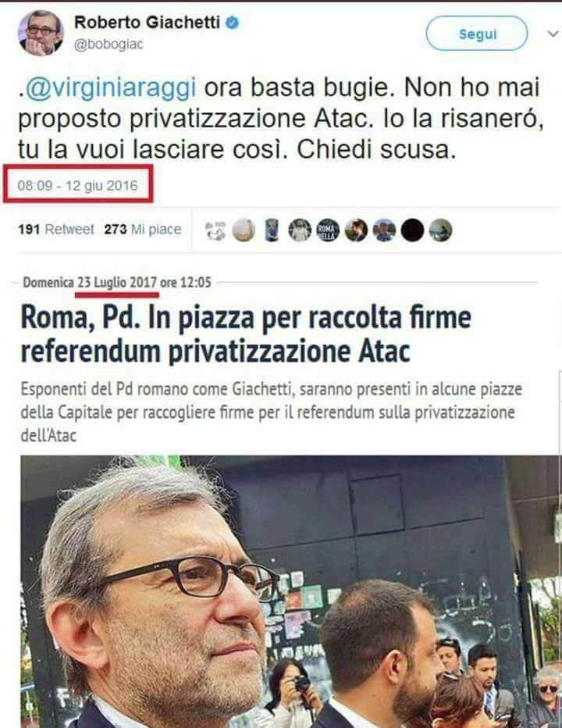Follow the account with Segui button
562x728 pixels.
click(x=477, y=34)
